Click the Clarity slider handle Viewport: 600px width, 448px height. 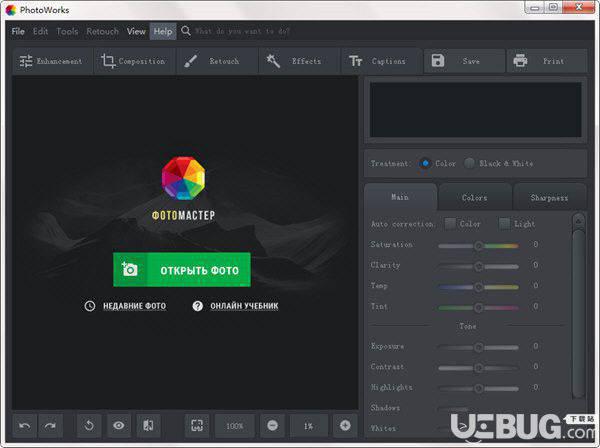pyautogui.click(x=478, y=266)
